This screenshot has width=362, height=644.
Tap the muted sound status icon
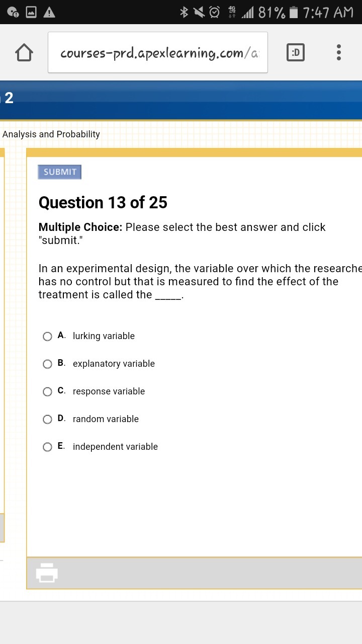(x=199, y=12)
